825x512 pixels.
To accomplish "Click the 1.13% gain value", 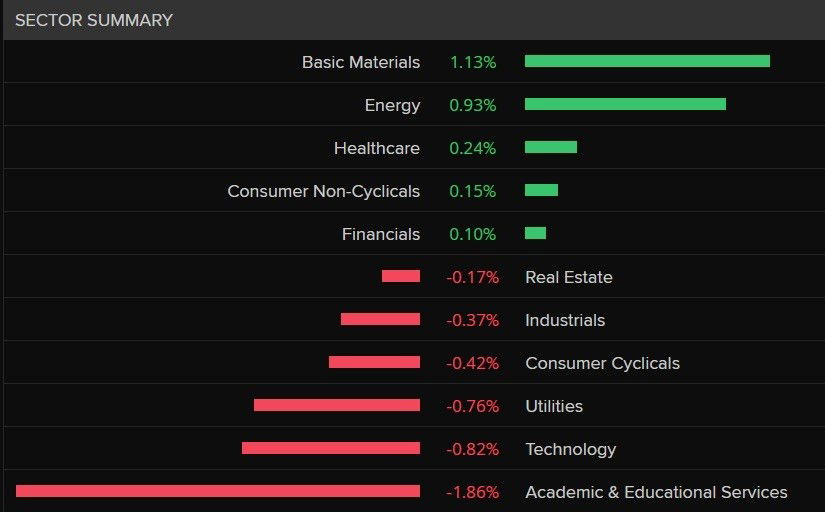I will pyautogui.click(x=473, y=62).
